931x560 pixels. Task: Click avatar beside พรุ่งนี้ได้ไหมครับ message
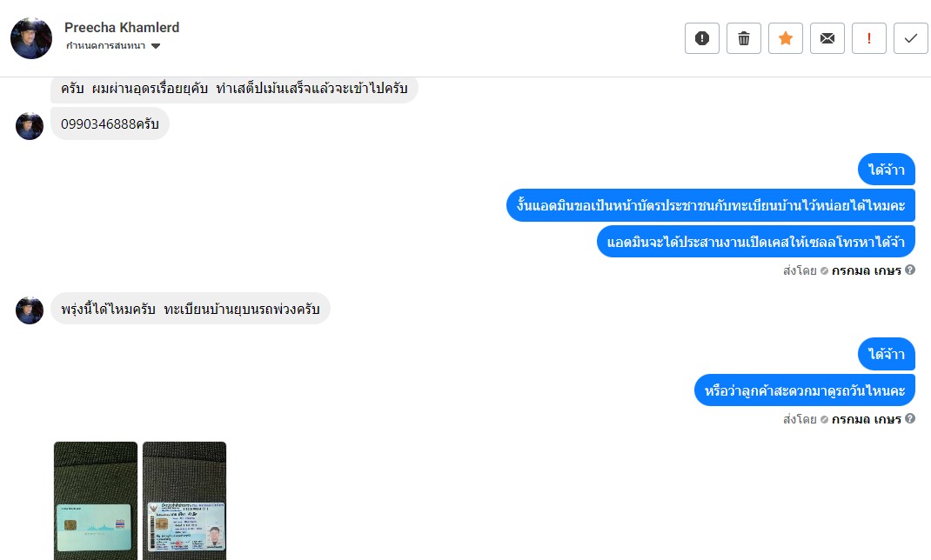click(30, 310)
